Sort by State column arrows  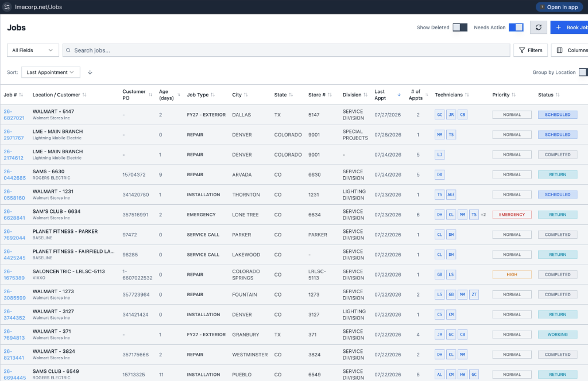tap(291, 95)
